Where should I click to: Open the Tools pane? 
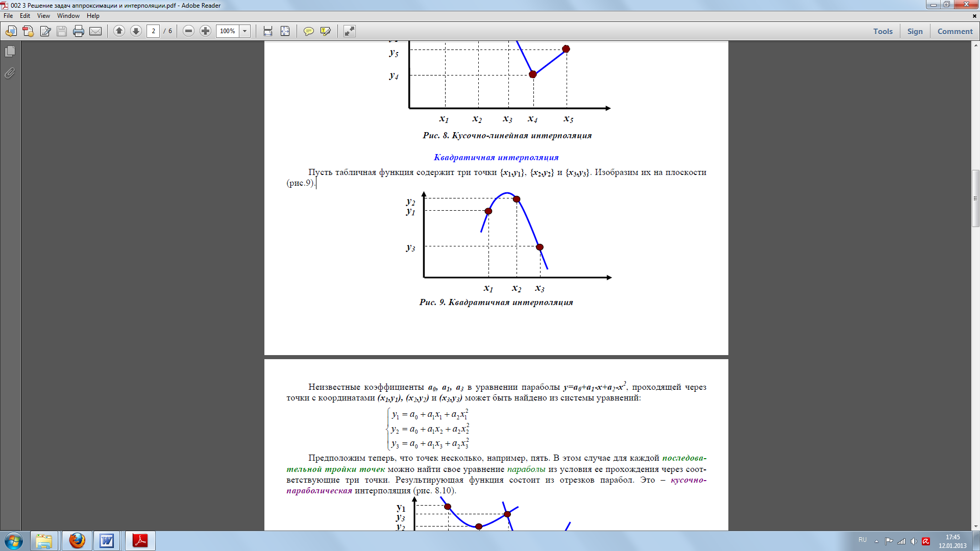pos(883,31)
